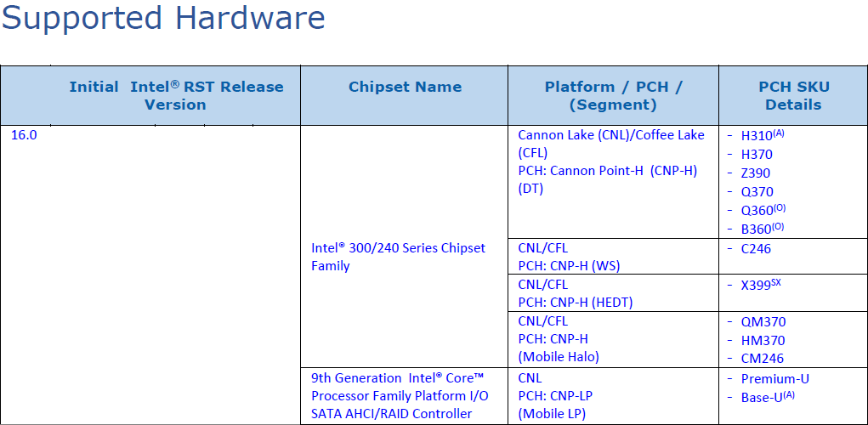
Task: Select the '(DT)' segment text
Action: pos(530,189)
